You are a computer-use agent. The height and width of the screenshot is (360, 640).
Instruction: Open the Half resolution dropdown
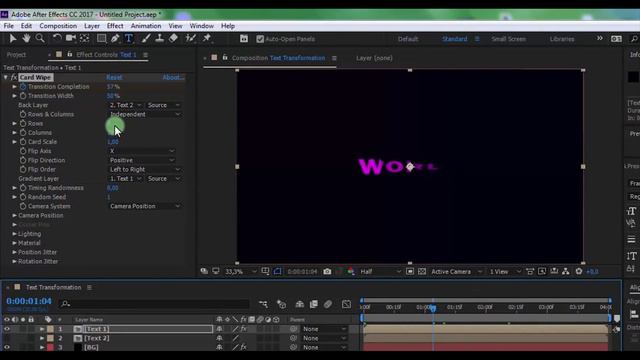(x=380, y=271)
